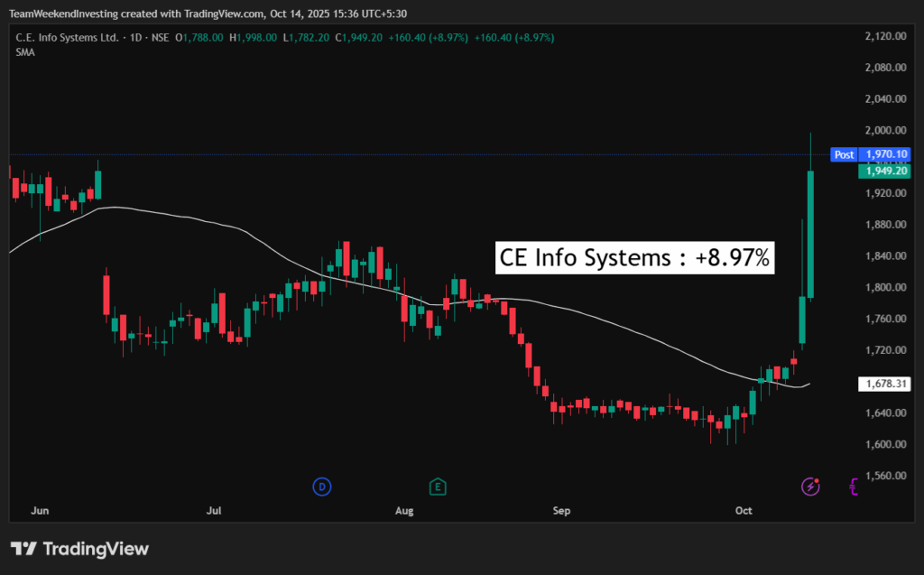Click the magenta icon beside the lightning icon
Viewport: 924px width, 575px height.
(853, 487)
